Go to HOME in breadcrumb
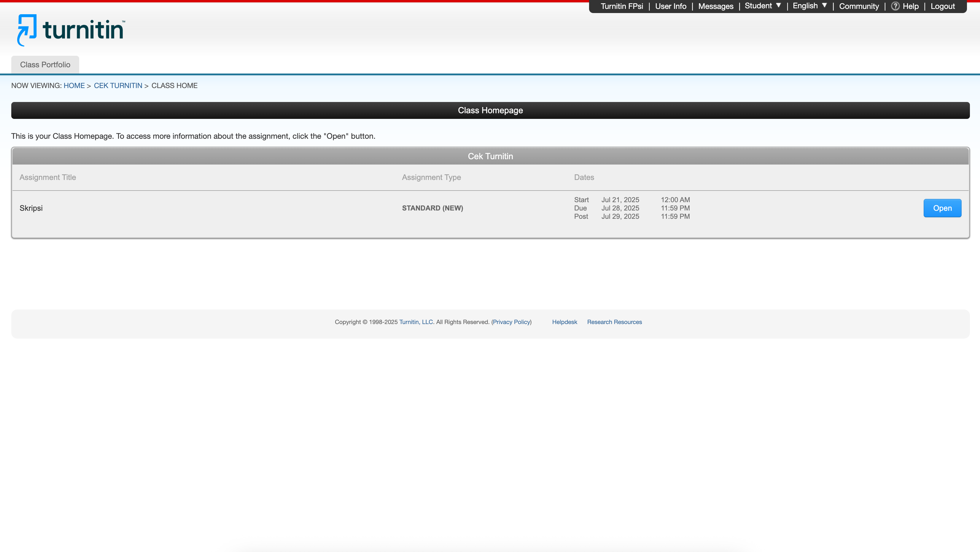 [x=74, y=86]
